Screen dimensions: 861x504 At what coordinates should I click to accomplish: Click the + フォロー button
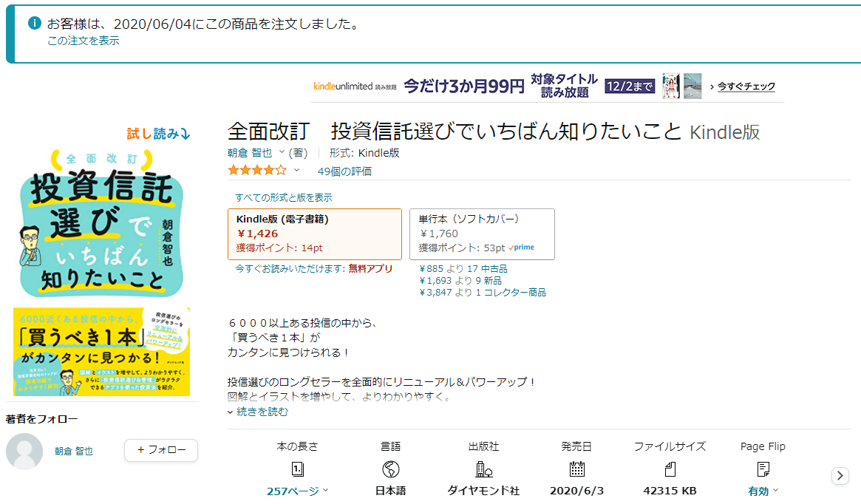point(161,450)
